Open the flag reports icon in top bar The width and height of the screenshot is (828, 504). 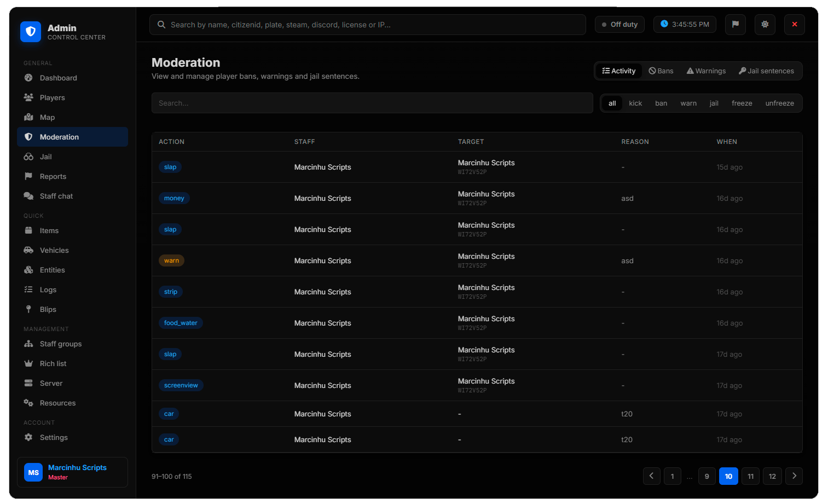pos(735,24)
